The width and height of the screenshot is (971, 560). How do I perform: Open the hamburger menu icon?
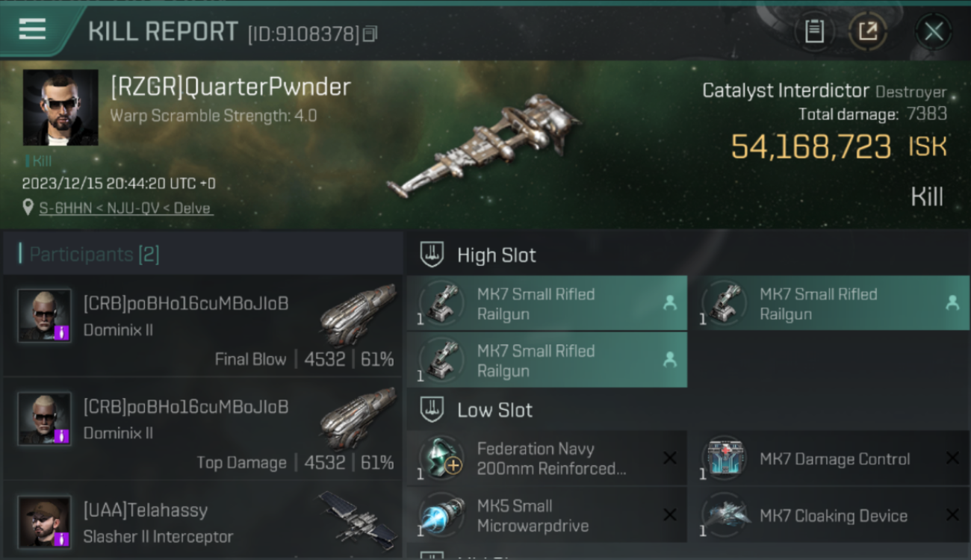(32, 29)
